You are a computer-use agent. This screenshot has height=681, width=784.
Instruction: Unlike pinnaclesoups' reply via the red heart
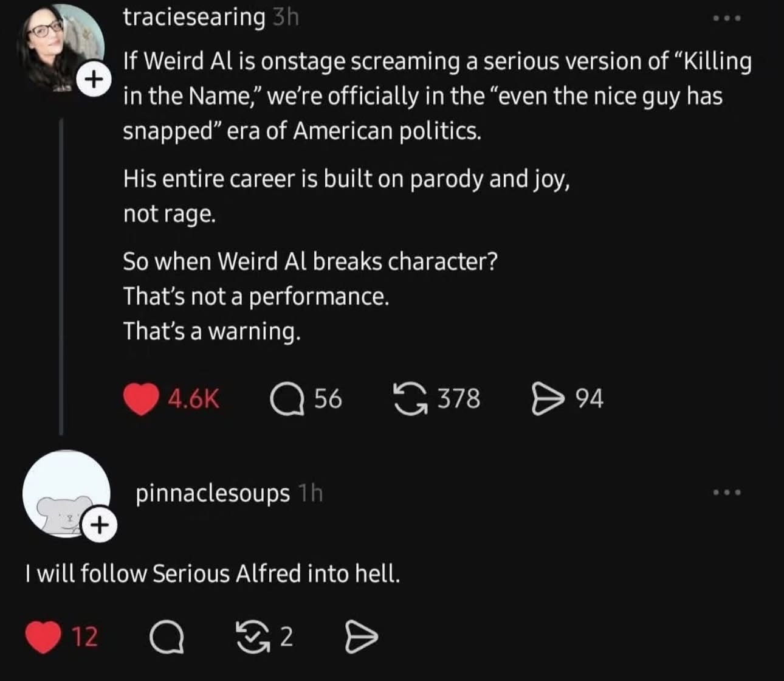pyautogui.click(x=44, y=637)
